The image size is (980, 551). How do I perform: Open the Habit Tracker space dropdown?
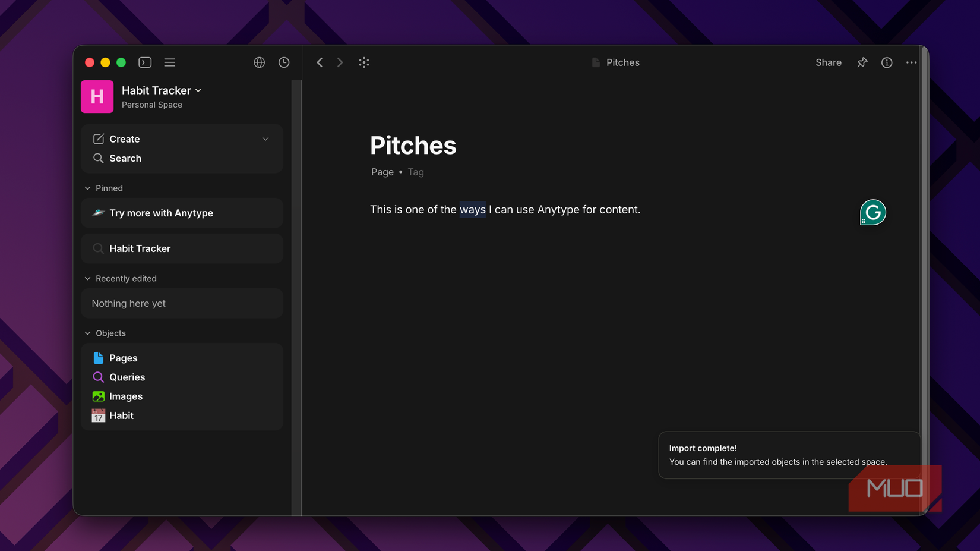point(198,90)
